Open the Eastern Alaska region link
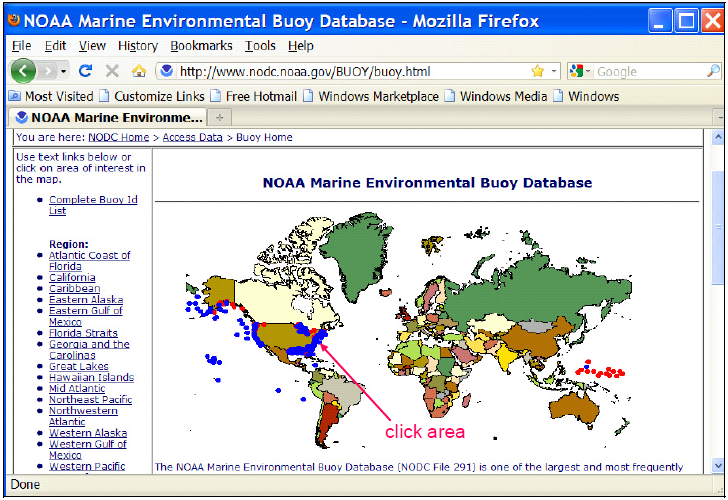This screenshot has height=500, width=728. [x=86, y=299]
